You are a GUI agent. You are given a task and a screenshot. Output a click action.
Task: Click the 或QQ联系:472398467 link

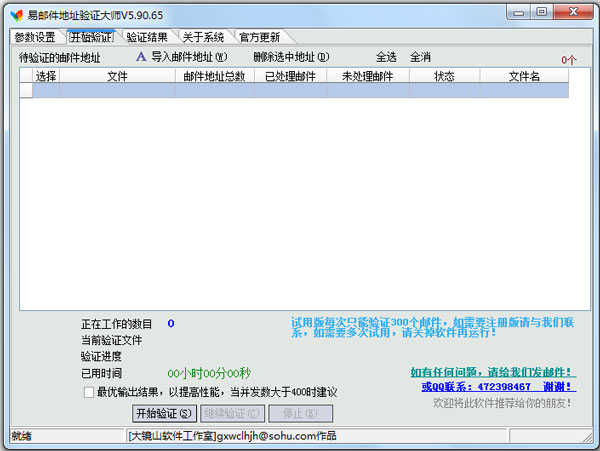[x=499, y=386]
